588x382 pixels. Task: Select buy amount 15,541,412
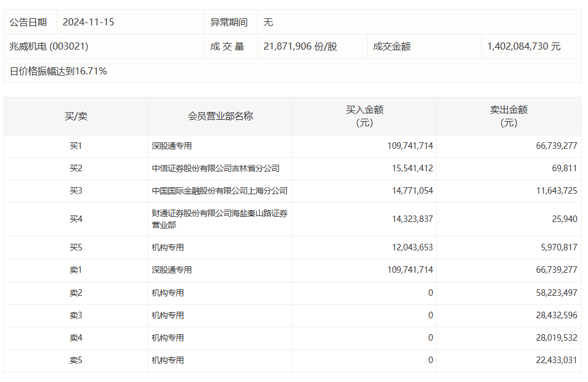[413, 168]
